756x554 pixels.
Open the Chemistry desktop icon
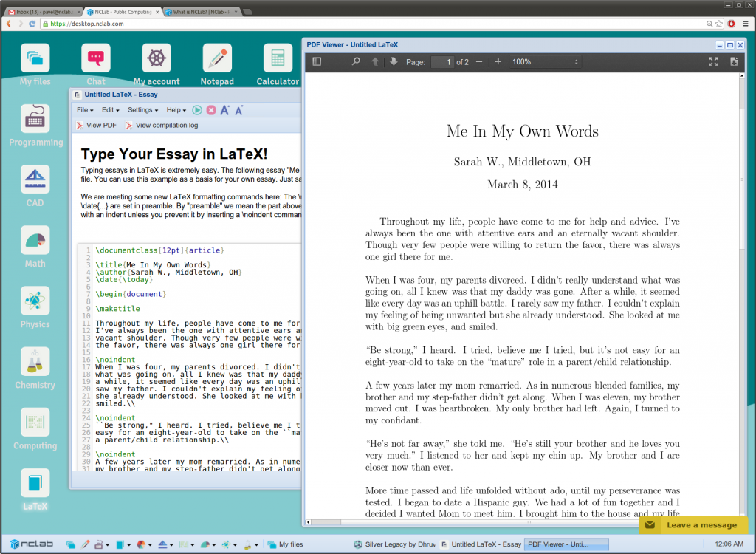[x=35, y=362]
